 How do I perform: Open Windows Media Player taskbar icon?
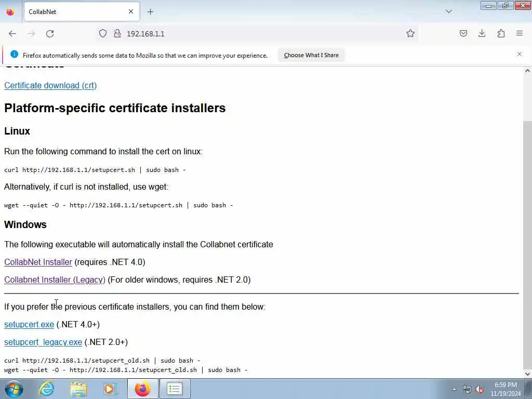click(x=110, y=389)
